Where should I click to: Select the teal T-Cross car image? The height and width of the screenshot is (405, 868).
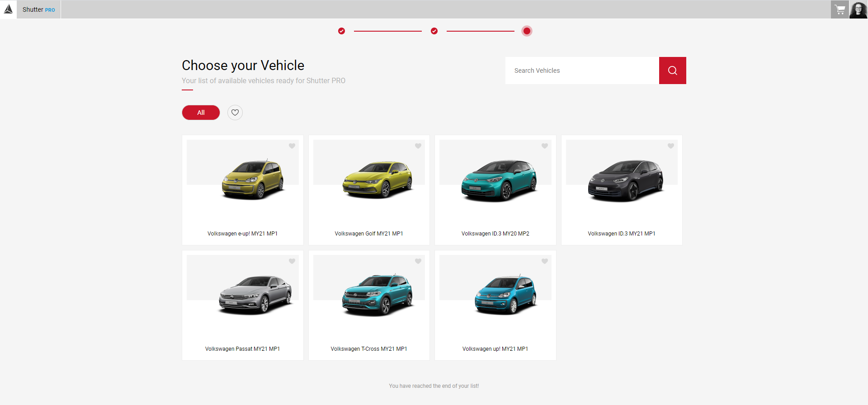[x=377, y=295]
